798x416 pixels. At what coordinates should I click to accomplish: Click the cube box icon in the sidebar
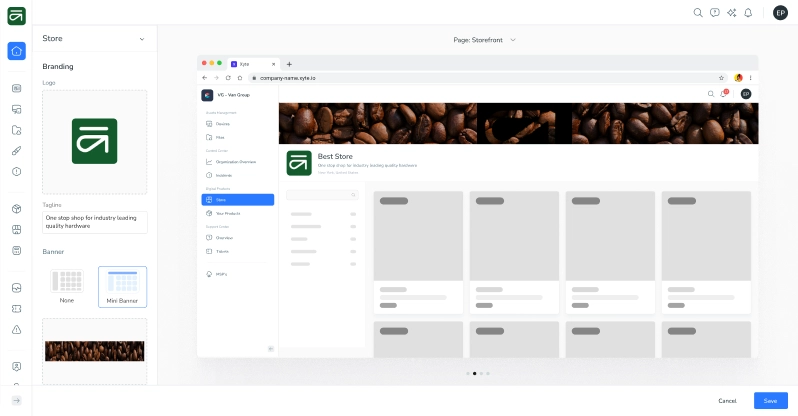point(16,209)
